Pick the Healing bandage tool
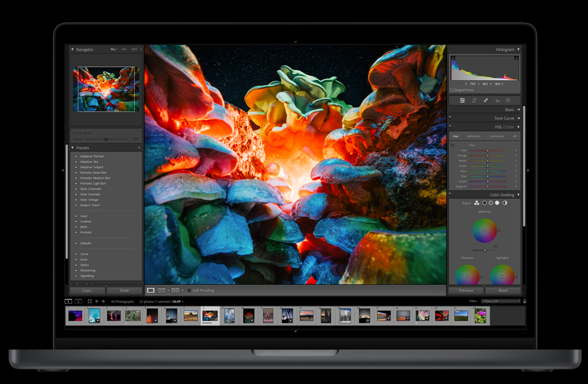588x384 pixels. click(x=485, y=101)
